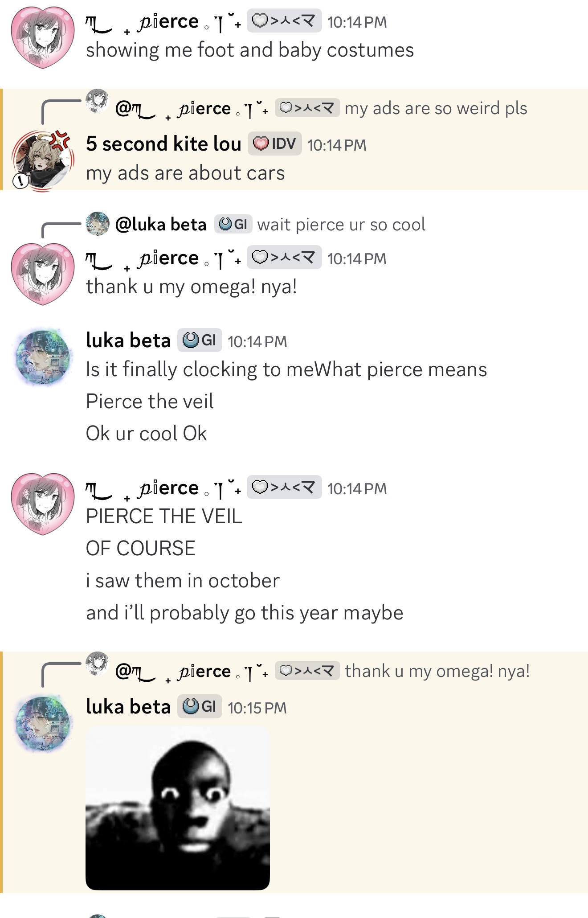Screen dimensions: 588x918
Task: Open pierce's avatar beside the PIERCE THE VEIL message
Action: [42, 504]
